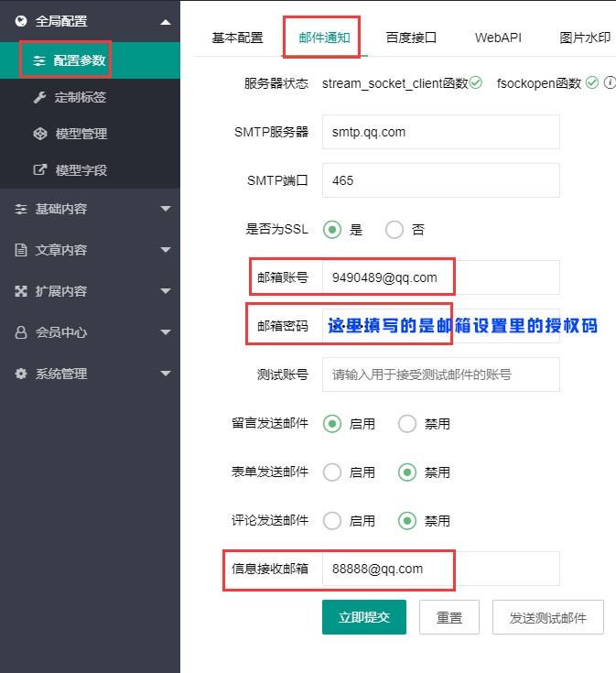This screenshot has height=673, width=616.
Task: Click the 发送测试邮件 button
Action: pyautogui.click(x=548, y=617)
